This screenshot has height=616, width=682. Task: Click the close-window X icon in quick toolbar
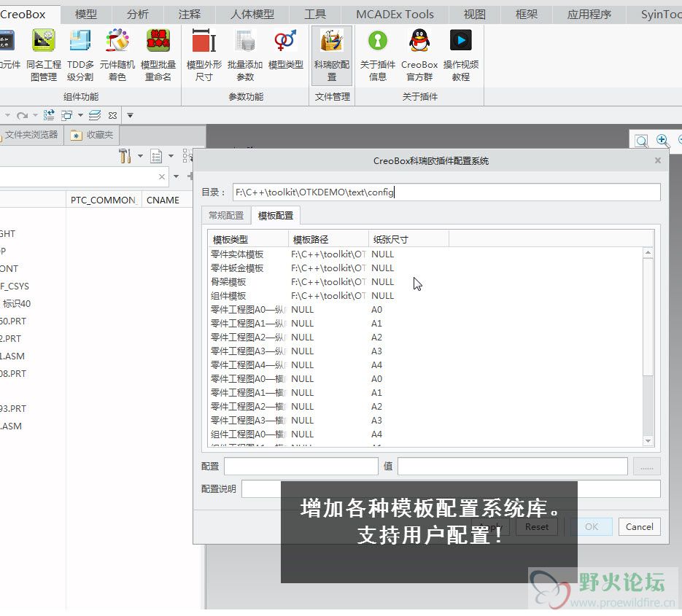coord(112,116)
